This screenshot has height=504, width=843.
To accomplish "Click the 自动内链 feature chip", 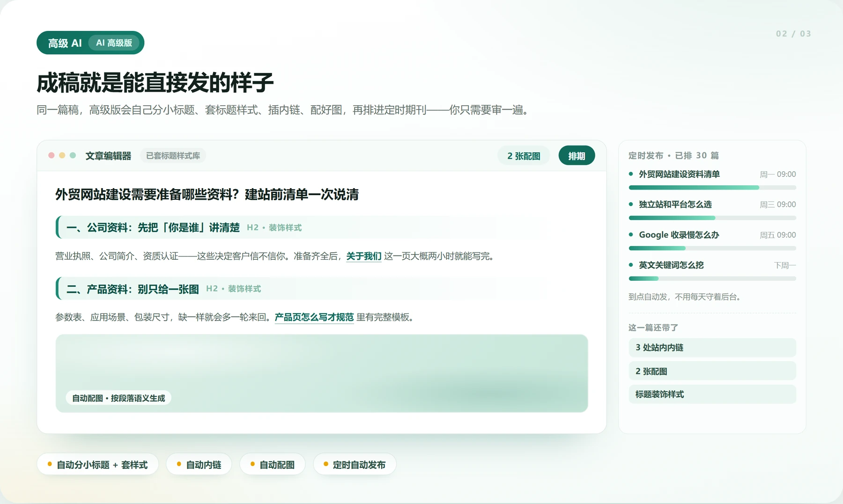I will click(199, 465).
